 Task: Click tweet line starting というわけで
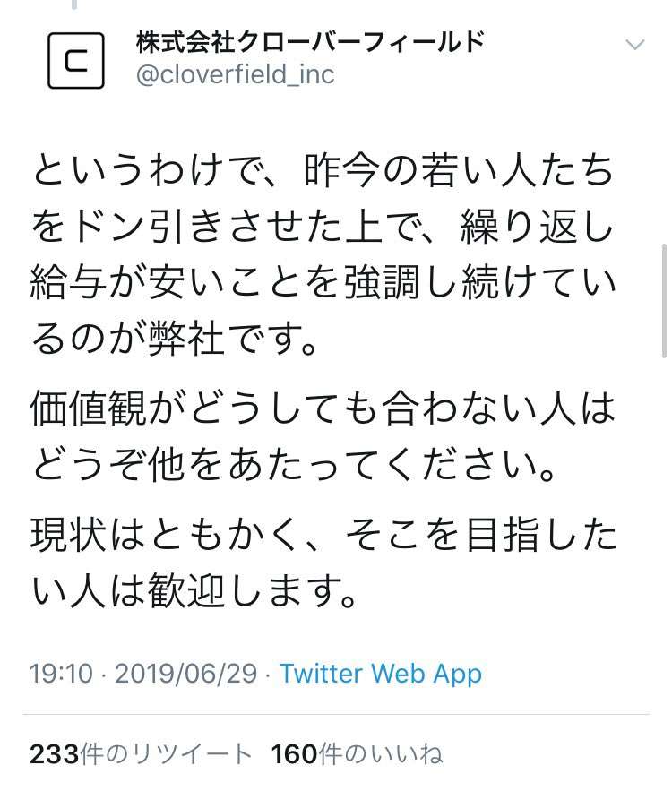click(323, 170)
